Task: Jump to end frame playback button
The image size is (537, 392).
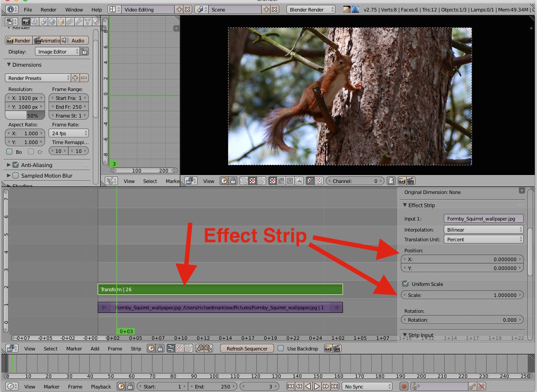Action: pyautogui.click(x=335, y=386)
